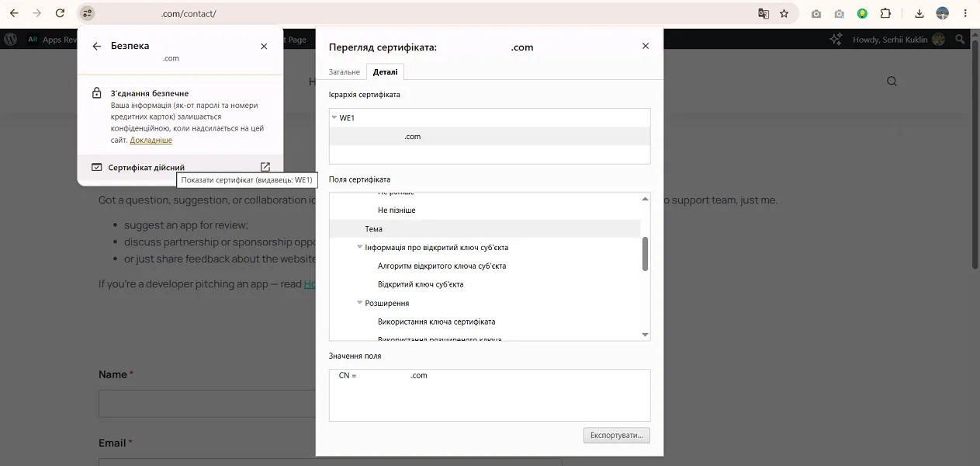This screenshot has width=980, height=466.
Task: Select the .com entry under WE1 in hierarchy
Action: tap(490, 137)
